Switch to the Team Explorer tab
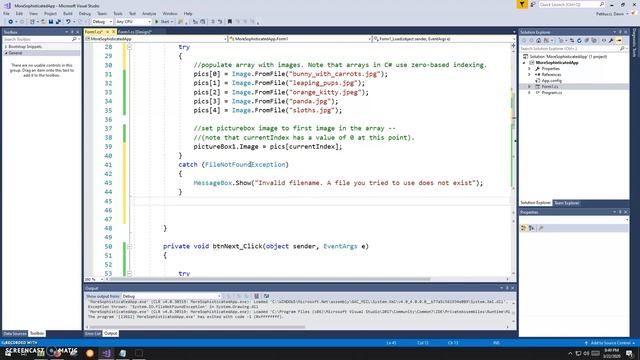The width and height of the screenshot is (640, 360). click(x=567, y=203)
